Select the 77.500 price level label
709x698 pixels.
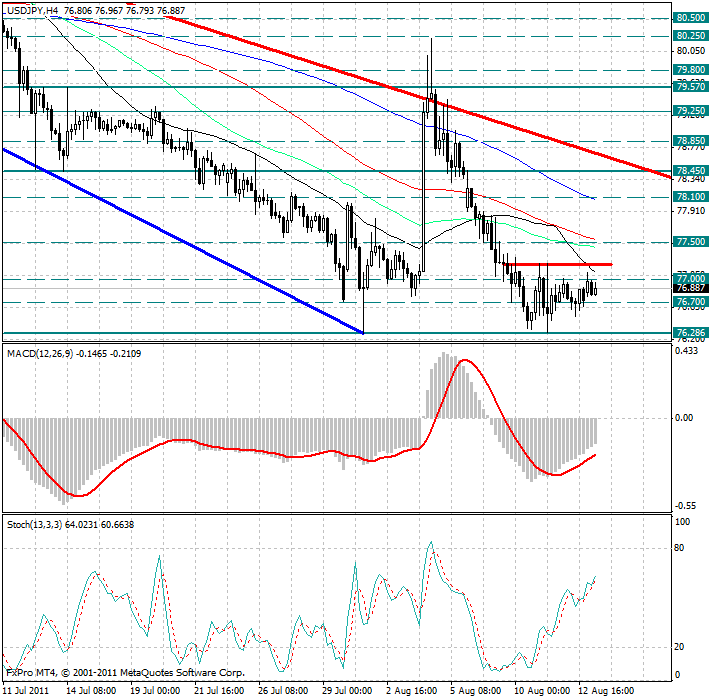coord(690,242)
